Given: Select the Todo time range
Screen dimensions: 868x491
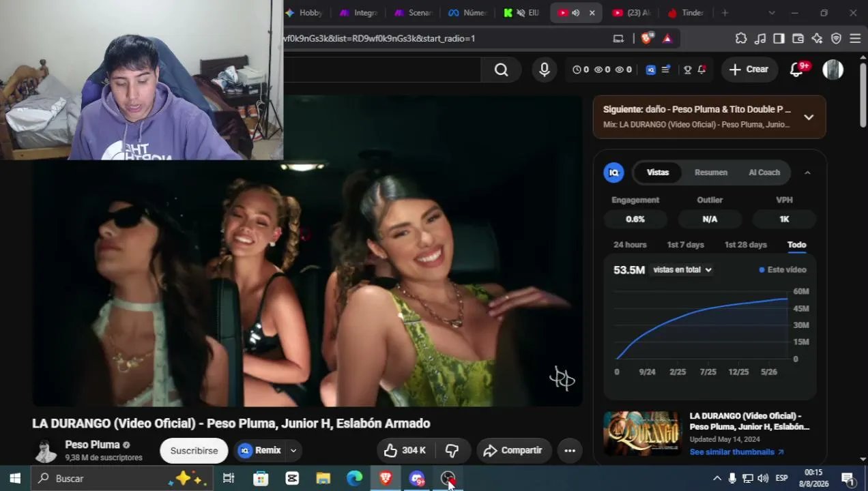Looking at the screenshot, I should point(796,245).
